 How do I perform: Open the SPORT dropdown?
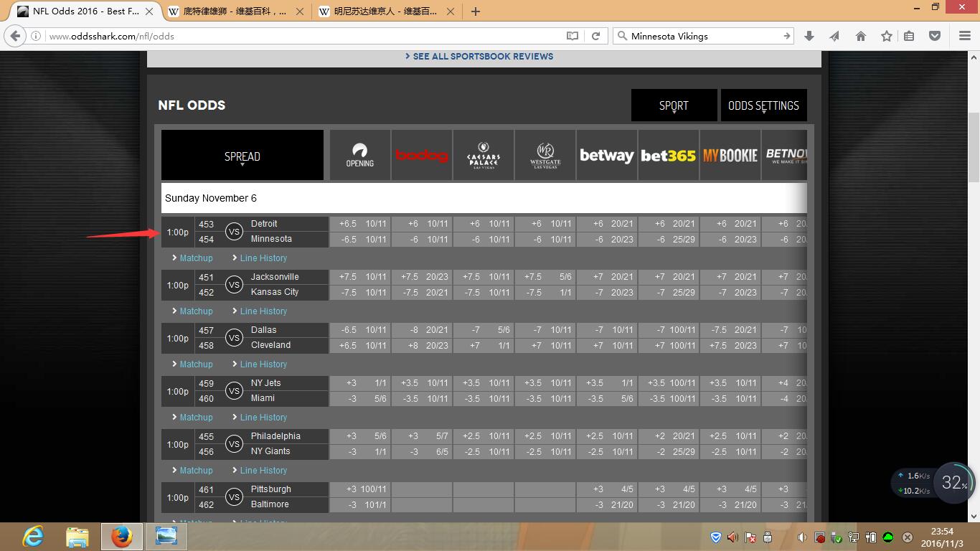coord(674,105)
